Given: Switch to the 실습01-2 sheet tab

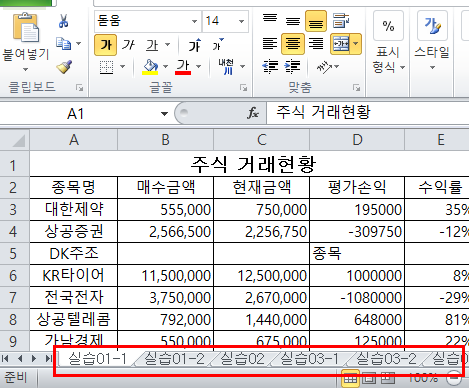Looking at the screenshot, I should pos(174,359).
